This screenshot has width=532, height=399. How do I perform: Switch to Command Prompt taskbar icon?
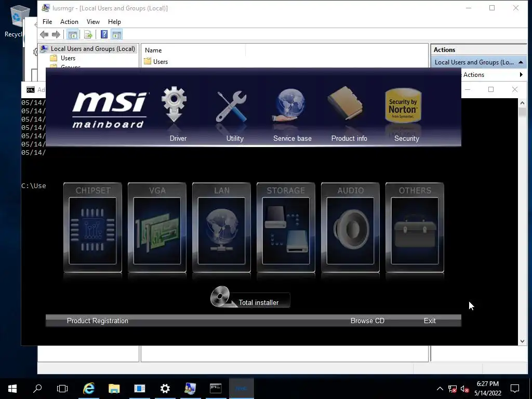click(216, 389)
